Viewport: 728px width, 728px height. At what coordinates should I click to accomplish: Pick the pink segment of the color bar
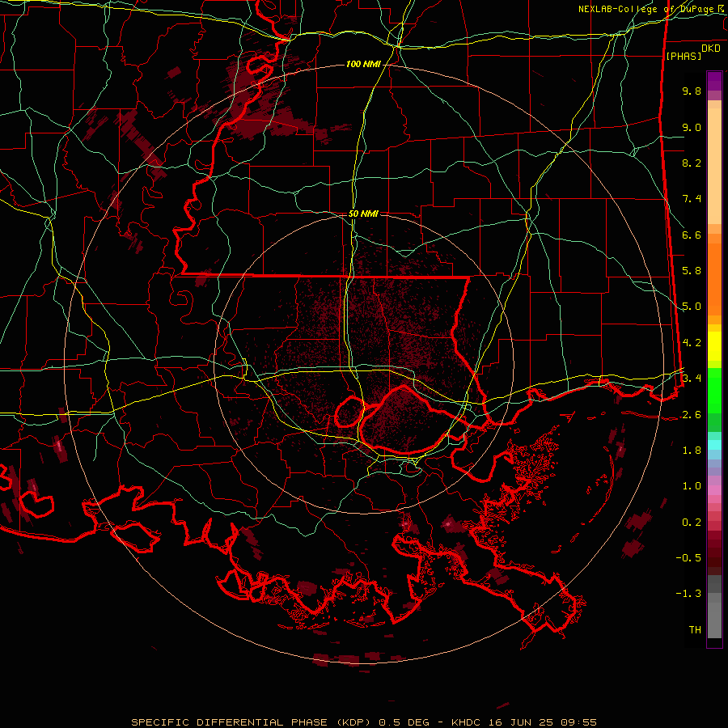[x=714, y=490]
